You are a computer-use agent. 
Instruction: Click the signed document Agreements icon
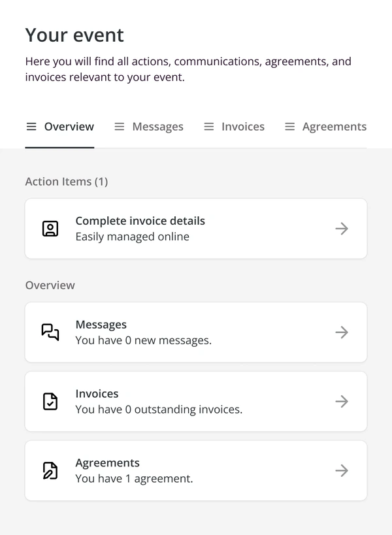[x=50, y=470]
